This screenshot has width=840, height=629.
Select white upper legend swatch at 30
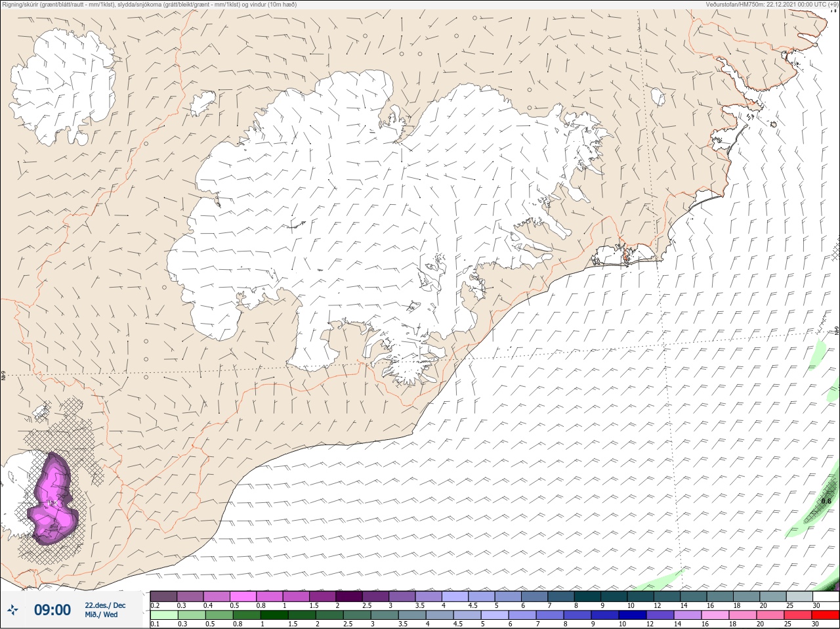tap(826, 596)
